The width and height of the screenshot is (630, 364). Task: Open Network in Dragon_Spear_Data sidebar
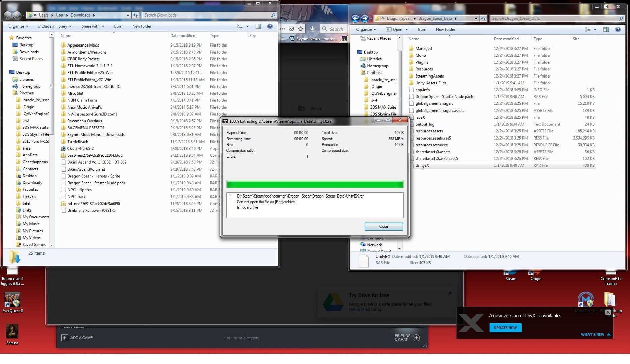[x=374, y=245]
